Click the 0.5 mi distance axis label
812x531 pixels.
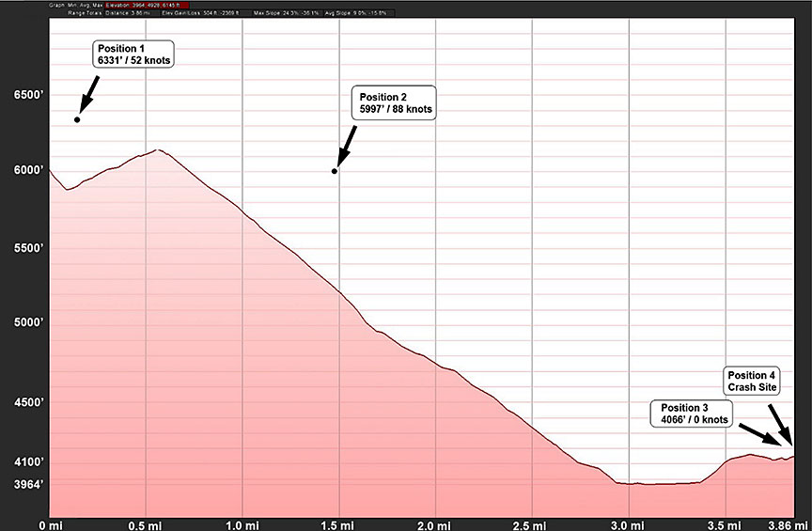[x=144, y=523]
